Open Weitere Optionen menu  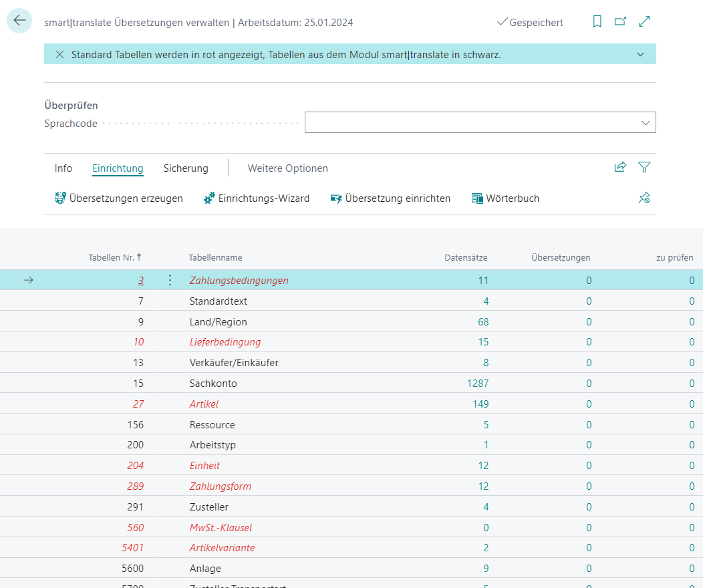[287, 168]
